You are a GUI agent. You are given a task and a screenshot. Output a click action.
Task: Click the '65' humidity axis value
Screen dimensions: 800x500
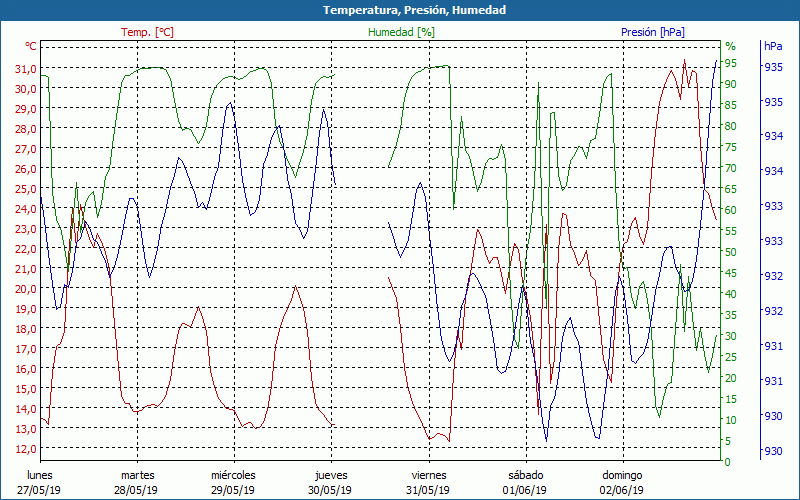tap(731, 189)
